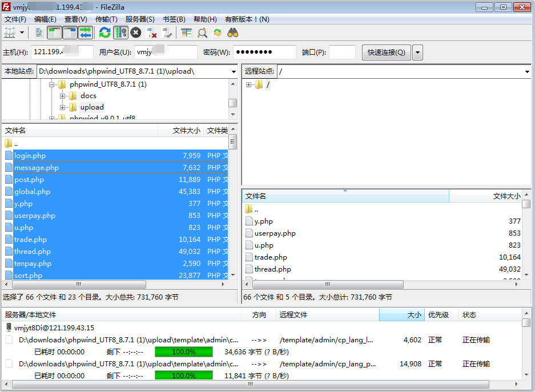Cancel the current transfer operation
This screenshot has width=535, height=392.
click(x=135, y=33)
